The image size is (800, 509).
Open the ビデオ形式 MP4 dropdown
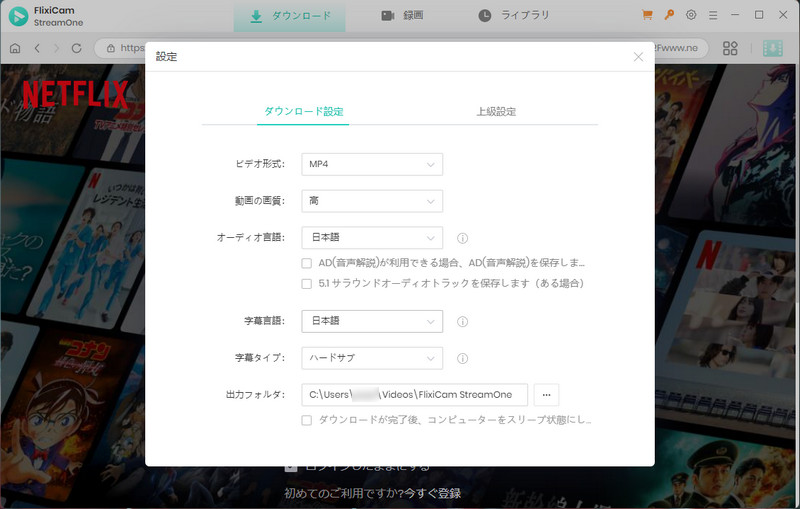click(372, 164)
